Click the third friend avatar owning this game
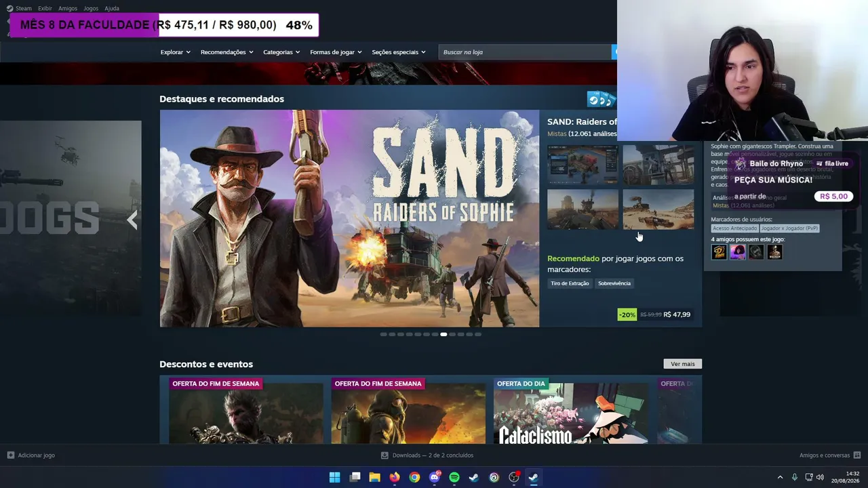 click(x=756, y=252)
